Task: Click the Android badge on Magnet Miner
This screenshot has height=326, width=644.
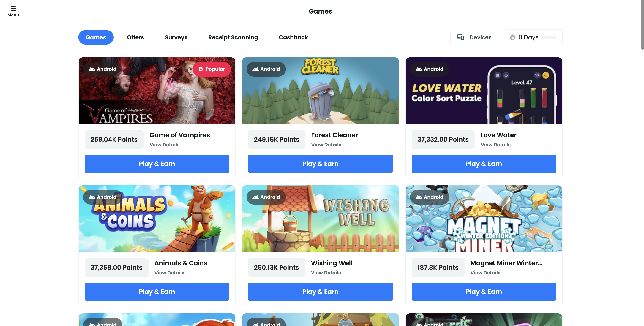Action: point(430,197)
